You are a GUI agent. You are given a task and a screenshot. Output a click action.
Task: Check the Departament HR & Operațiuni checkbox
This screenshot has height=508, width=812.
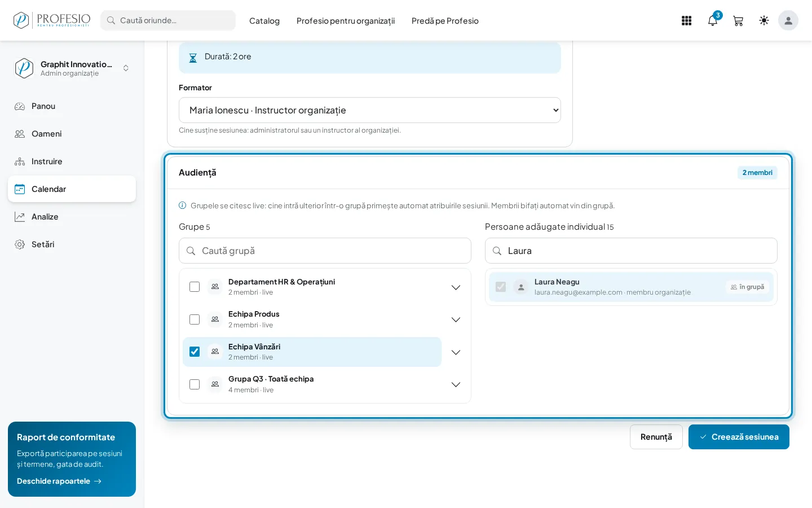click(x=195, y=287)
